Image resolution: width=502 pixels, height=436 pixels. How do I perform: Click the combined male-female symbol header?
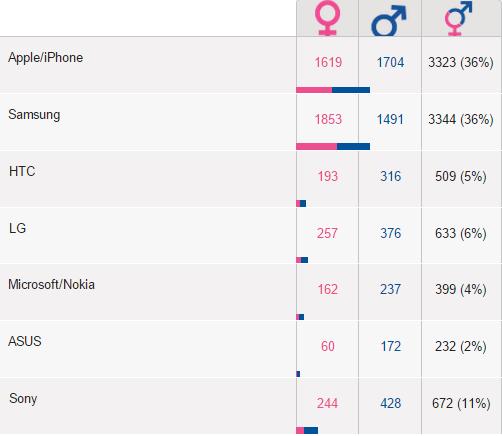coord(458,18)
